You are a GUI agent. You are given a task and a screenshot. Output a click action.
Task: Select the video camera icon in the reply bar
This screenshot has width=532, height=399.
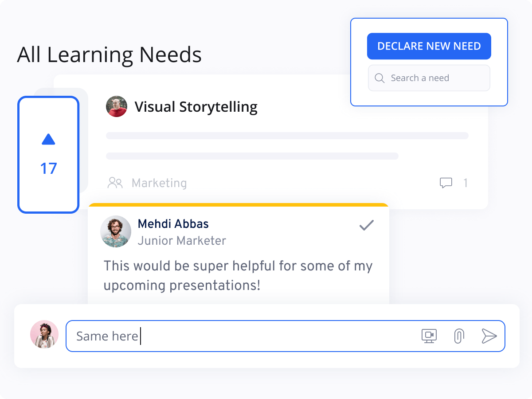(429, 336)
